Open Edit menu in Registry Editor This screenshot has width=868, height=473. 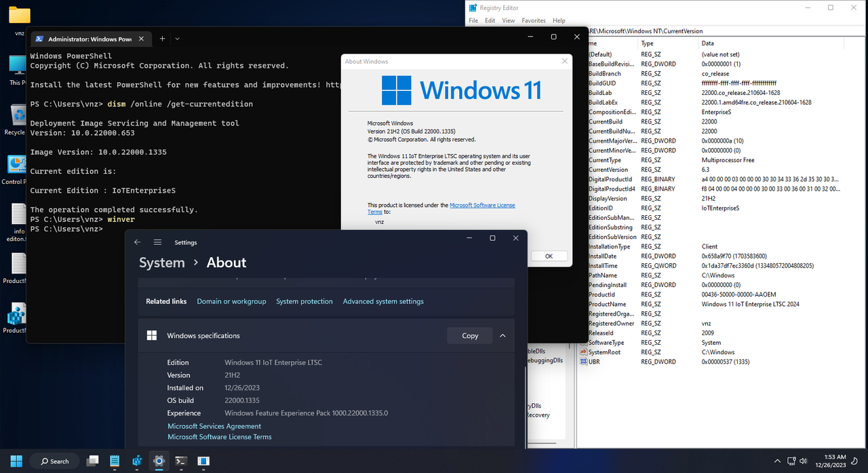(x=490, y=21)
